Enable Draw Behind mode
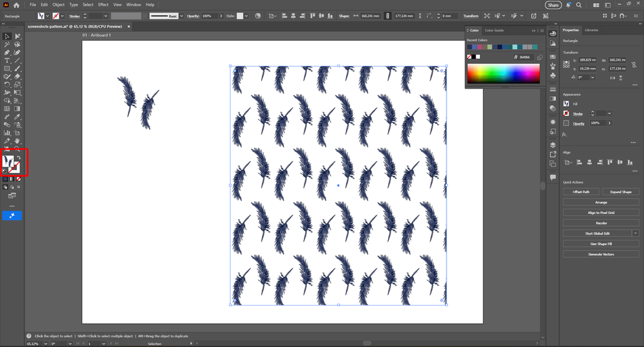The width and height of the screenshot is (644, 347). 12,187
